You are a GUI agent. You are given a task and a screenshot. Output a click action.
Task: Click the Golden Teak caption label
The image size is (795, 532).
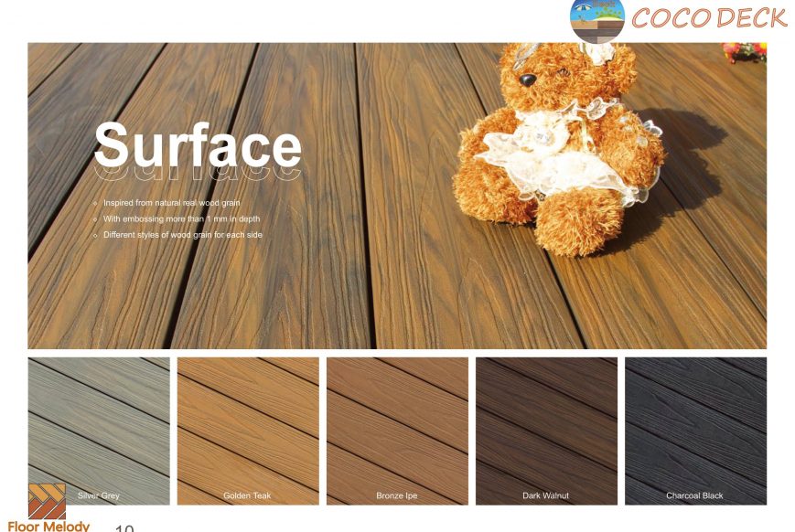[247, 495]
